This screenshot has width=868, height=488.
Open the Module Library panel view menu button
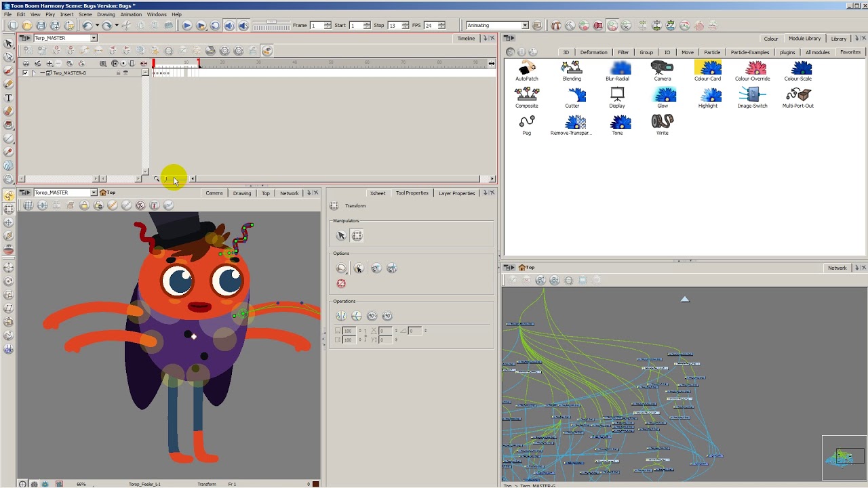pyautogui.click(x=508, y=38)
